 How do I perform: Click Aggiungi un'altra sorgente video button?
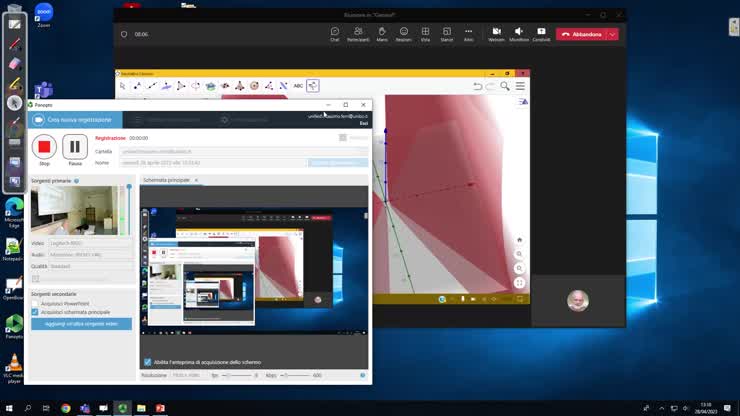click(81, 324)
